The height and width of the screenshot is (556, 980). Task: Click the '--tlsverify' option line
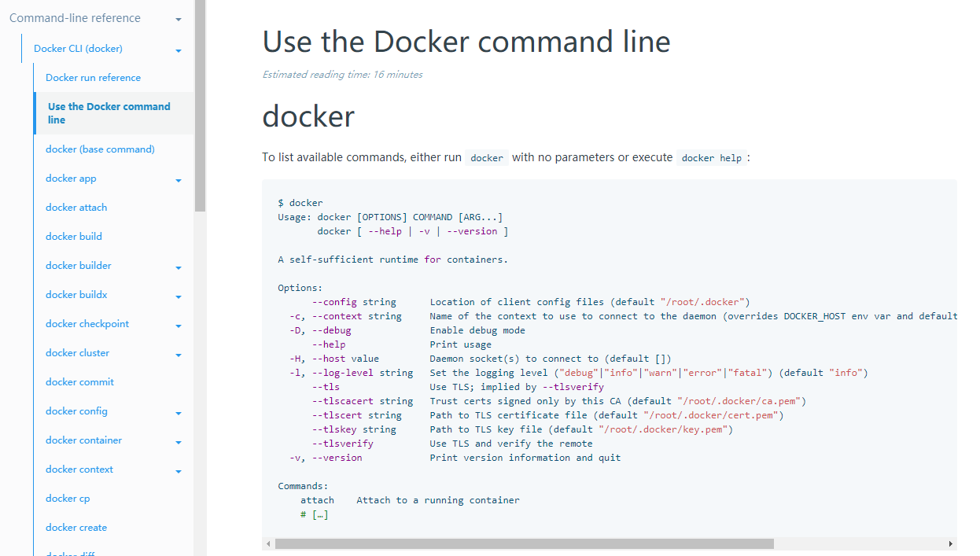pyautogui.click(x=452, y=444)
